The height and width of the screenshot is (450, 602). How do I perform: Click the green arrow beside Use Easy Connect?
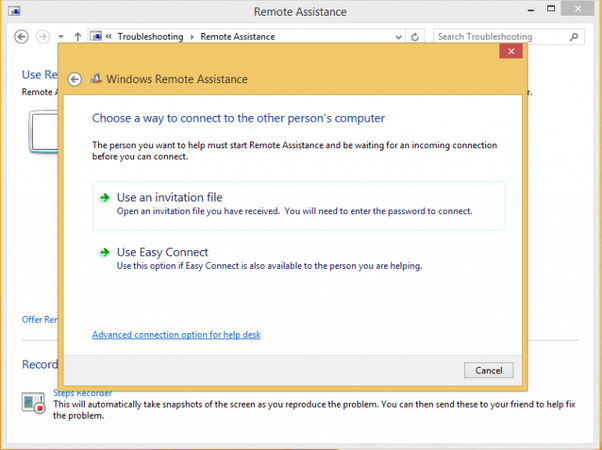pyautogui.click(x=104, y=252)
